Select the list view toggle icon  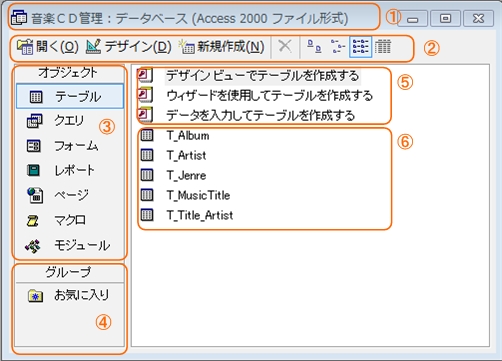(360, 47)
